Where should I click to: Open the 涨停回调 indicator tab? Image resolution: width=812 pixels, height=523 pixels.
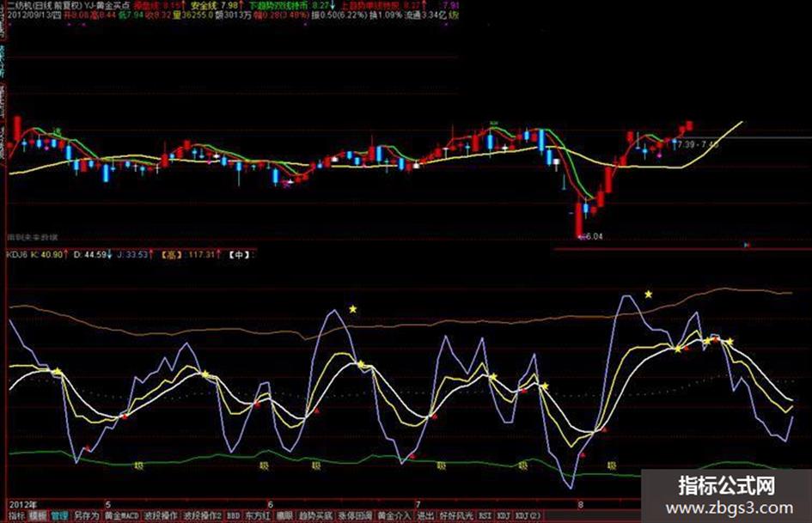pos(355,516)
